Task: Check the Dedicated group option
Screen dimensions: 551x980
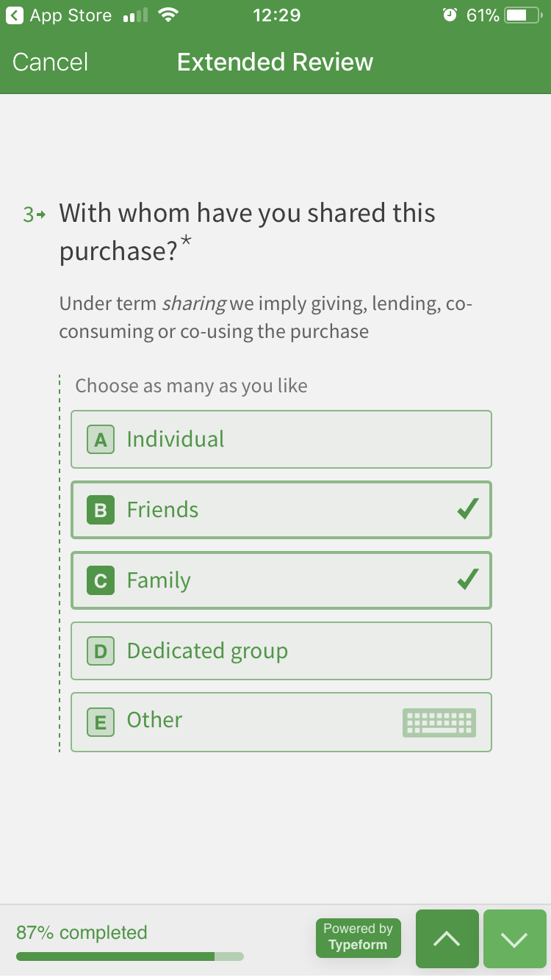Action: click(x=281, y=651)
